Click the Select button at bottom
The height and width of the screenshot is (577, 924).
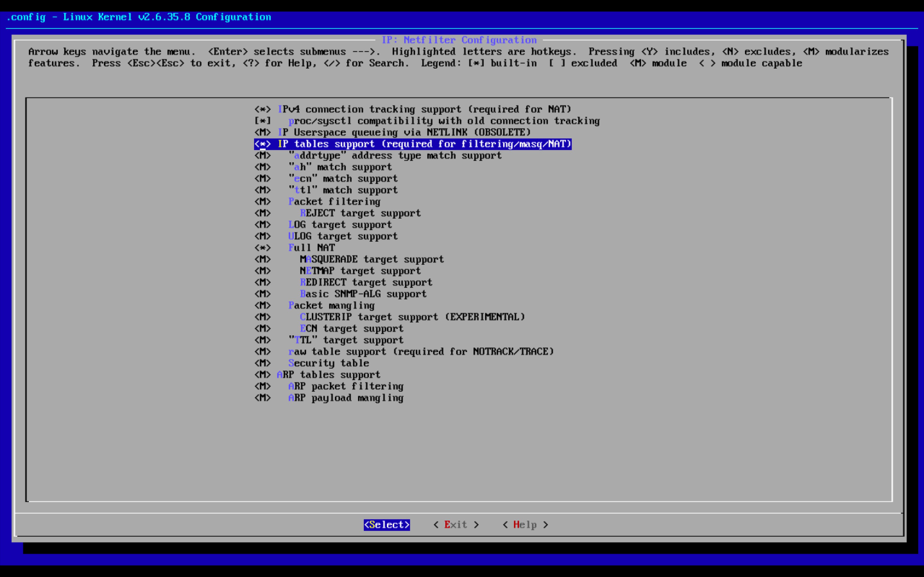pos(386,525)
